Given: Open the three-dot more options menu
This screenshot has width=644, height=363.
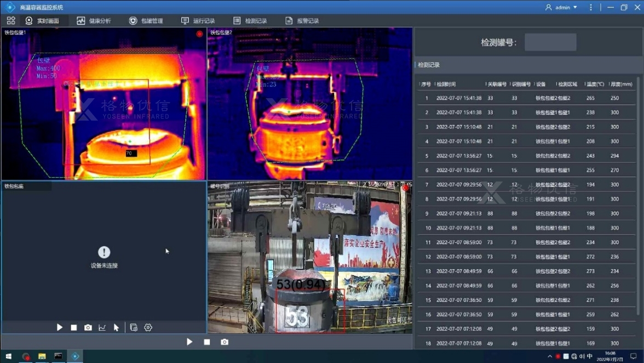Looking at the screenshot, I should tap(591, 7).
